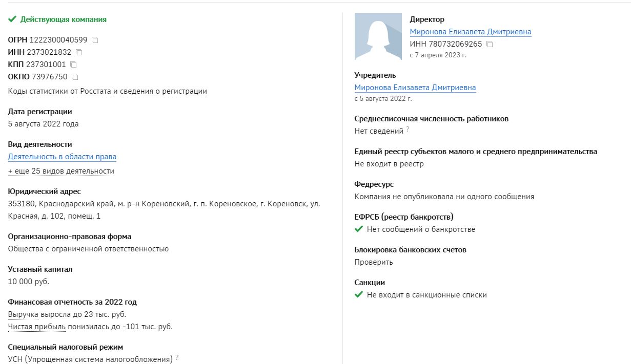631x364 pixels.
Task: Open the Выручка revenue details
Action: pos(23,314)
